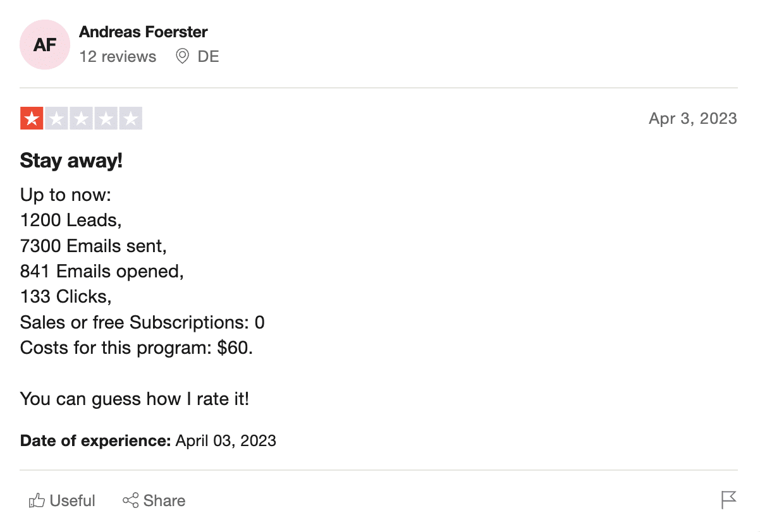The height and width of the screenshot is (532, 760).
Task: Click the "You can guess how I rate it!" text
Action: point(135,399)
